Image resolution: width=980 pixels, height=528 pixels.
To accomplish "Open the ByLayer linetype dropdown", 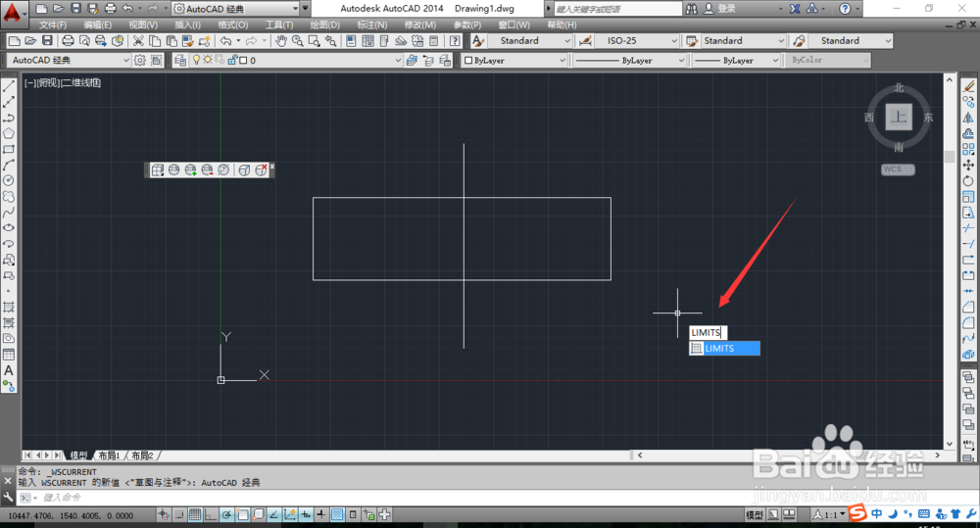I will point(630,60).
